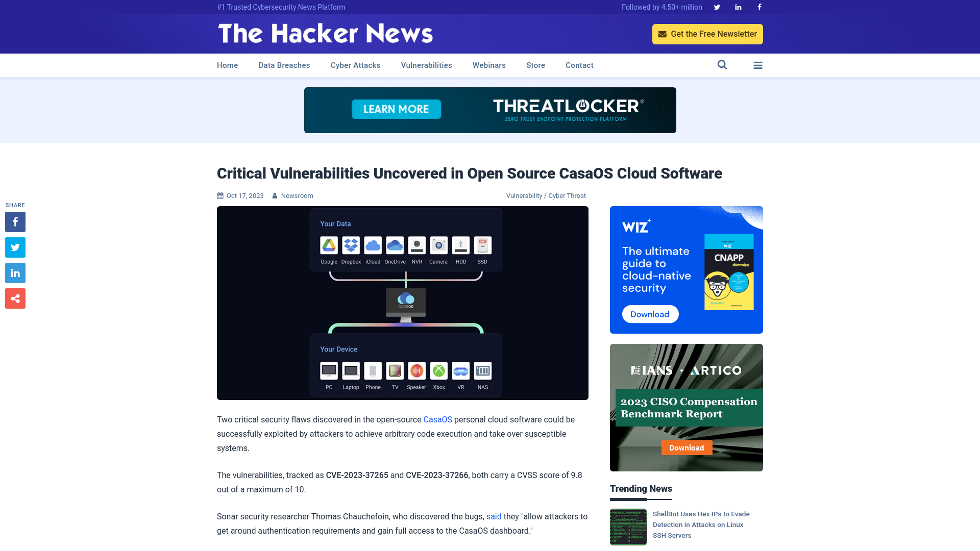Expand the Data Breaches menu item
The height and width of the screenshot is (551, 980).
(x=284, y=65)
